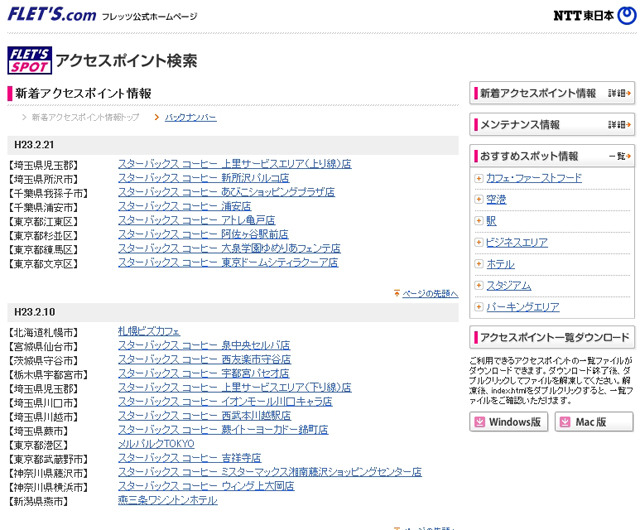Open 西友楽市守谷店 link
Screen dimensions: 640x530
tap(204, 359)
